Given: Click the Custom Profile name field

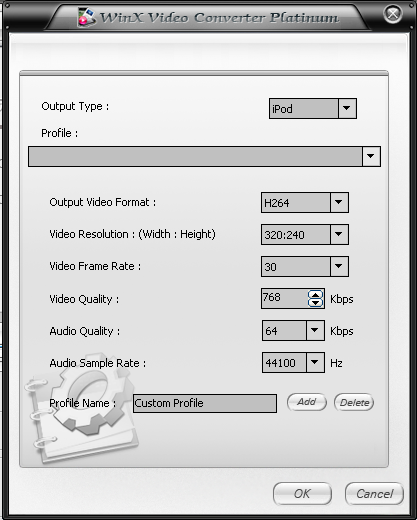Looking at the screenshot, I should (x=205, y=403).
